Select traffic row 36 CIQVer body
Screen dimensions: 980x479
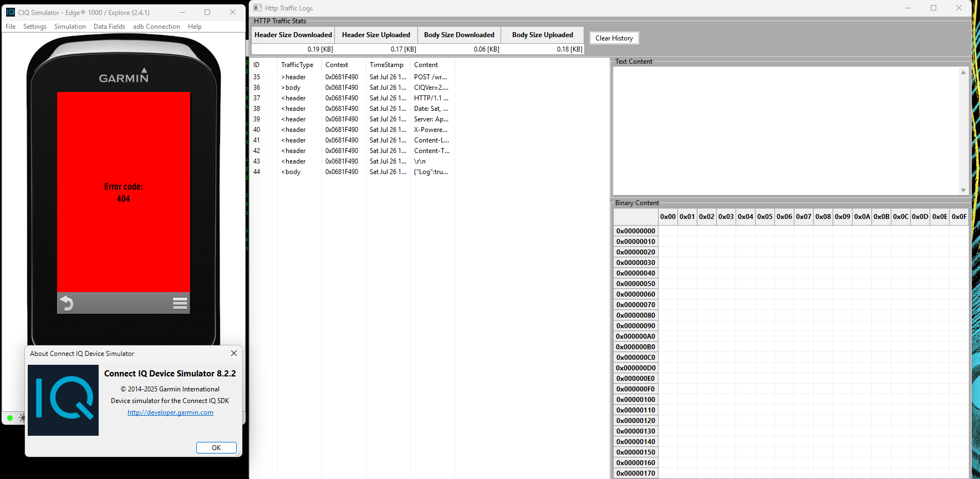[352, 88]
